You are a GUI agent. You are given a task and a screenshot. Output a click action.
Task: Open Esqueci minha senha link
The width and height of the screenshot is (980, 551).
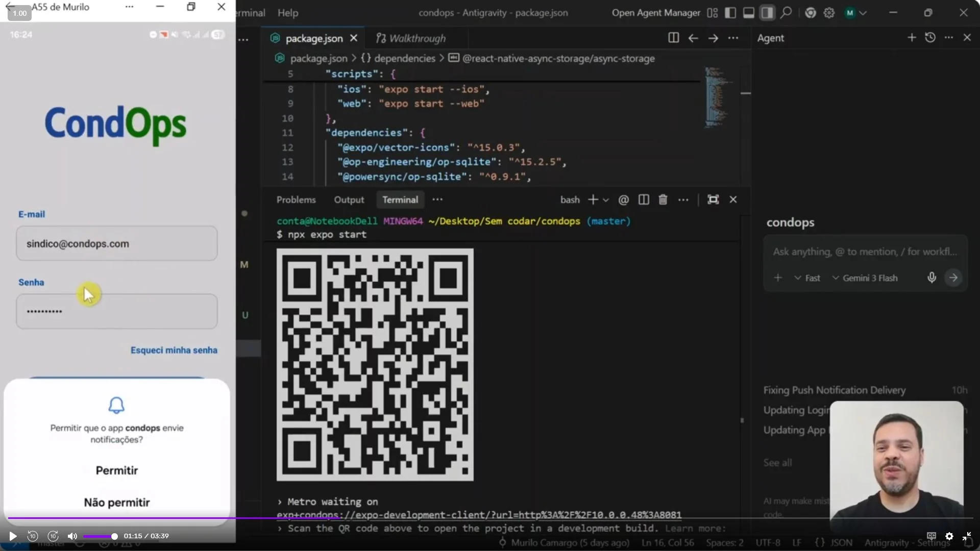coord(174,350)
